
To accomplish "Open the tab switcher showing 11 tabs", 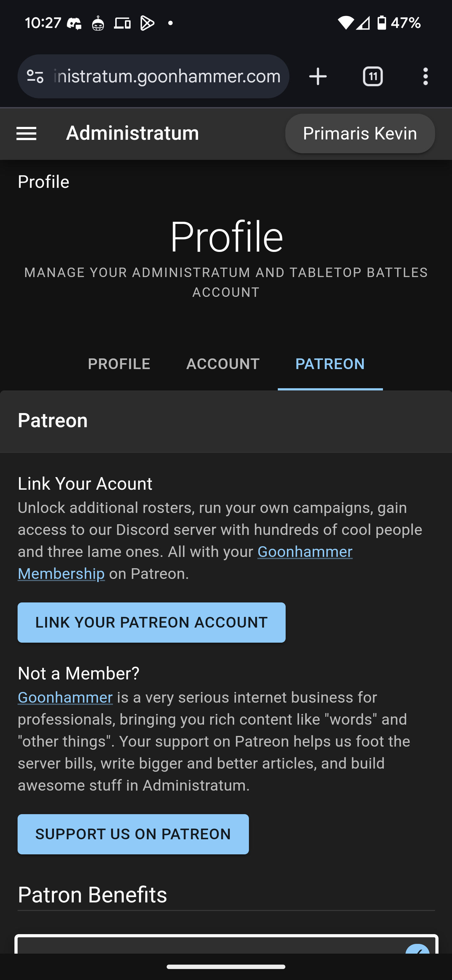I will pyautogui.click(x=373, y=76).
